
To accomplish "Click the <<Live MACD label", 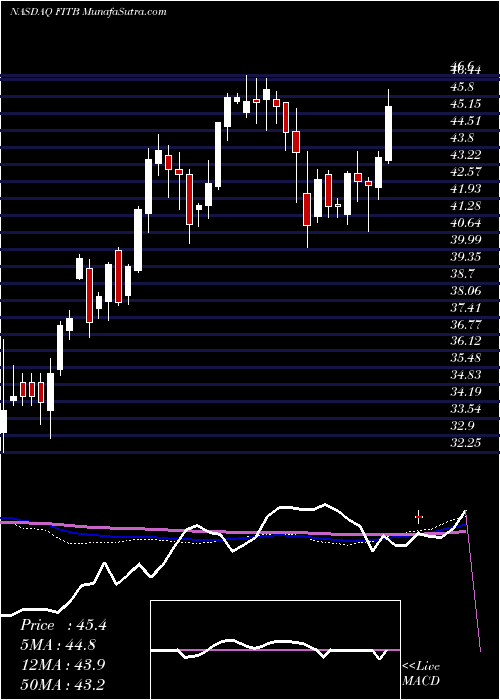I will 421,674.
